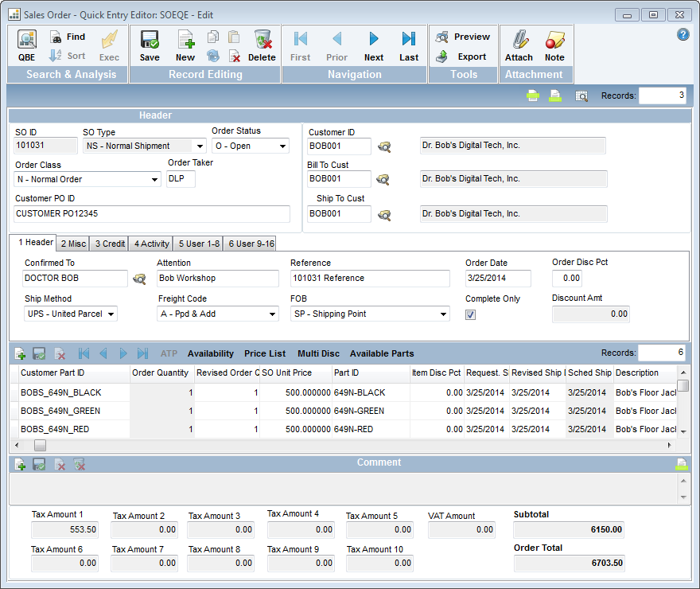Click the line grid vertical scrollbar thumb
700x589 pixels.
[x=682, y=385]
